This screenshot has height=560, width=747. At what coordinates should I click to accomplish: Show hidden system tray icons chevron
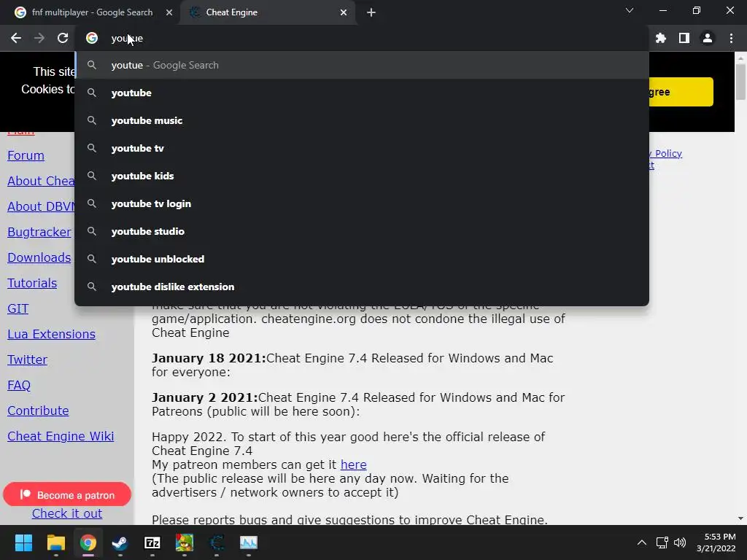tap(642, 542)
